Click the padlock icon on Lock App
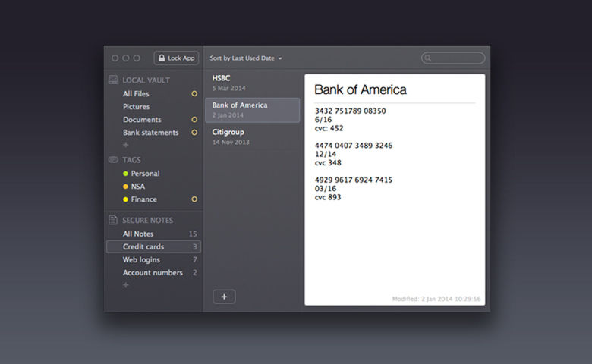Screen dimensions: 592x364 162,58
